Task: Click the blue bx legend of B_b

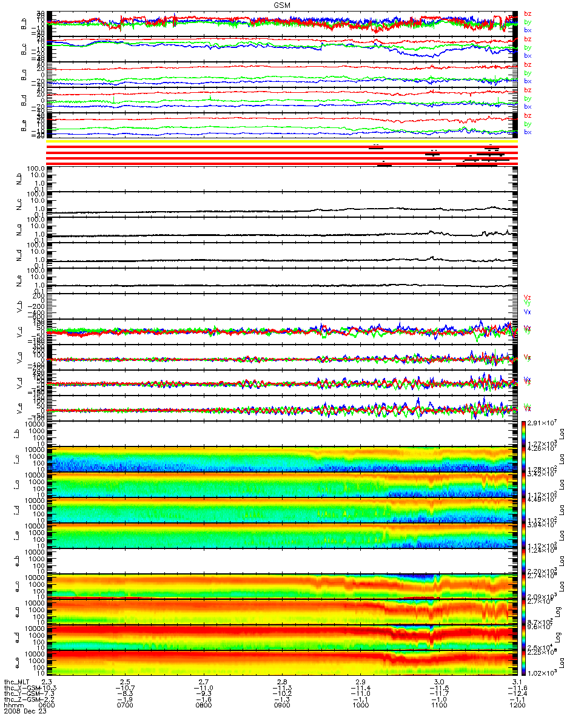Action: pos(528,30)
